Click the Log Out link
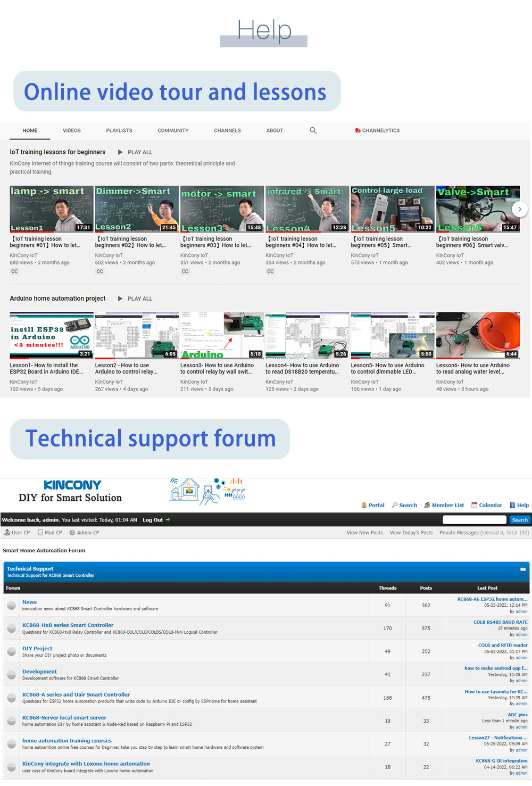532x786 pixels. coord(153,520)
